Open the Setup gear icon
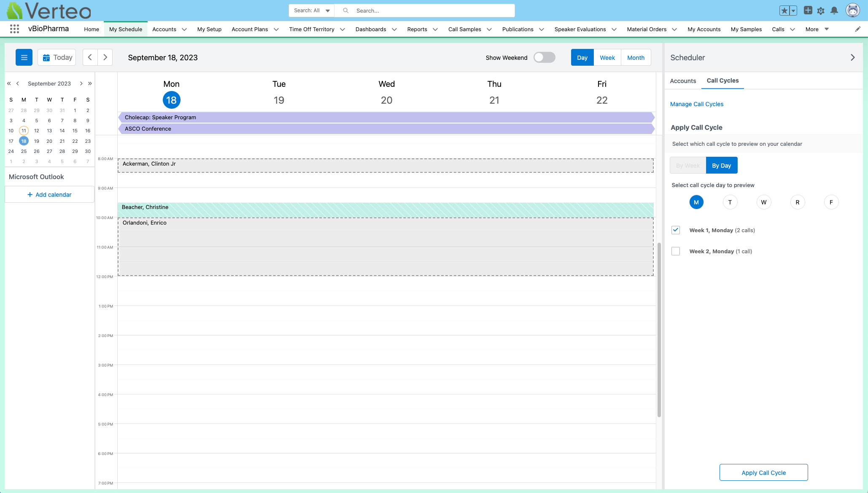868x493 pixels. pos(821,10)
